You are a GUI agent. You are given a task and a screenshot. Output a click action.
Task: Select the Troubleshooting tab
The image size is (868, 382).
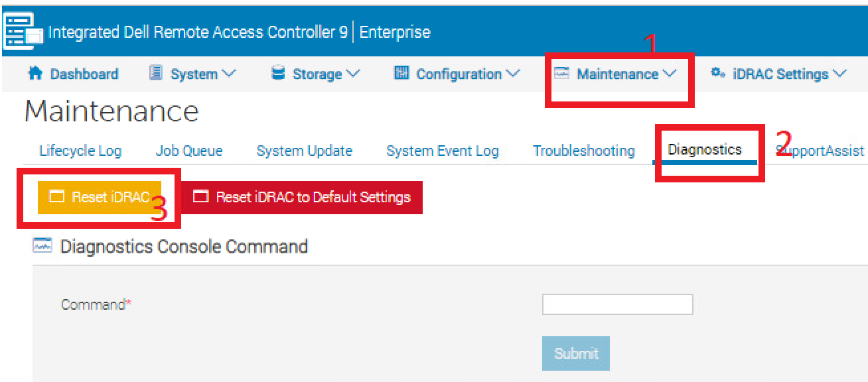[583, 151]
